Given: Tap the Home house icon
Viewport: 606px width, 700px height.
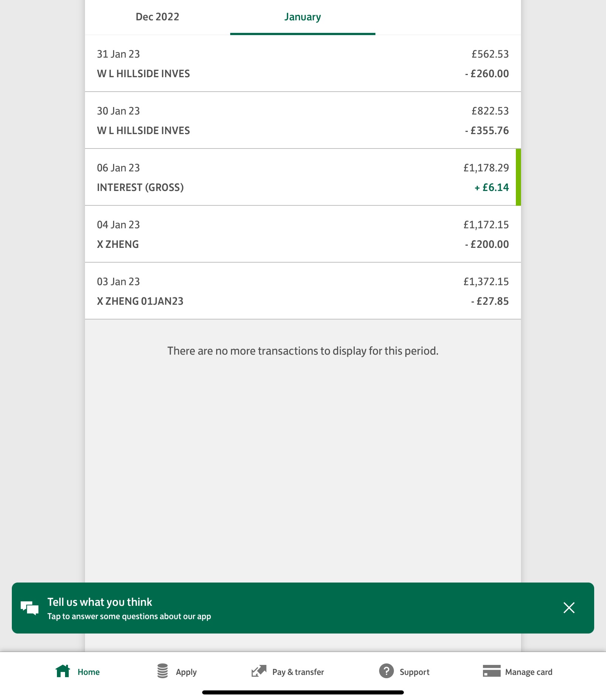Looking at the screenshot, I should [63, 671].
